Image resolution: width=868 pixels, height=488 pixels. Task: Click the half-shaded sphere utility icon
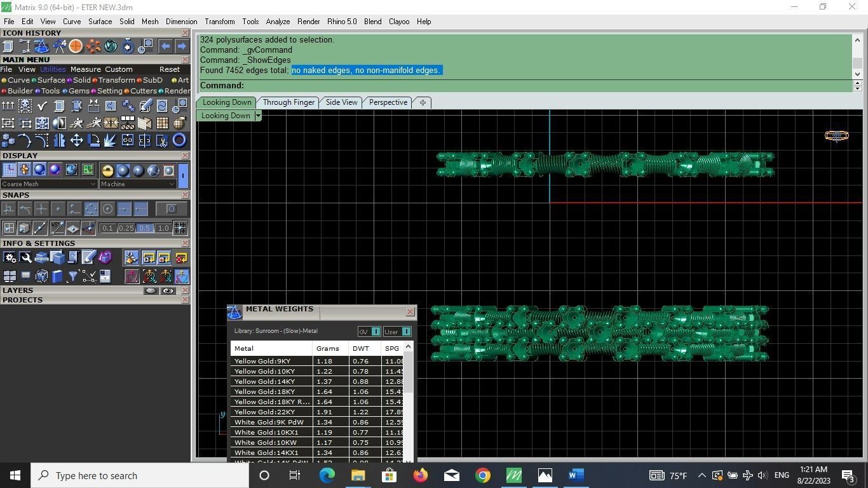coord(60,123)
